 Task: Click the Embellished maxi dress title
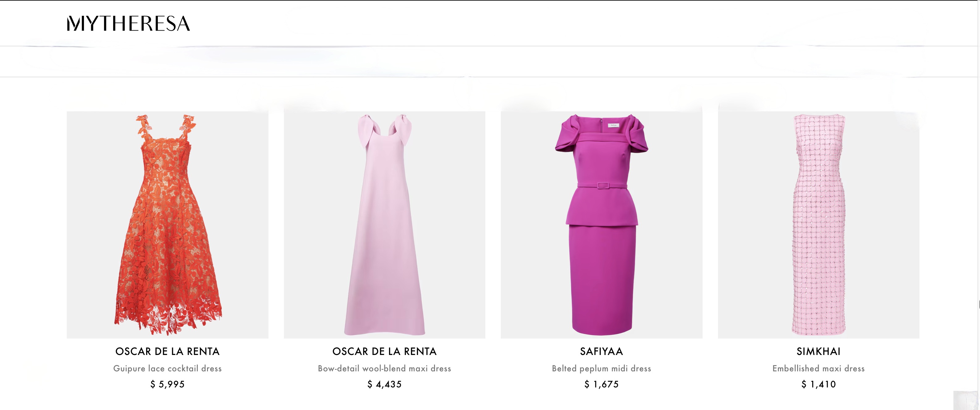[x=818, y=369]
